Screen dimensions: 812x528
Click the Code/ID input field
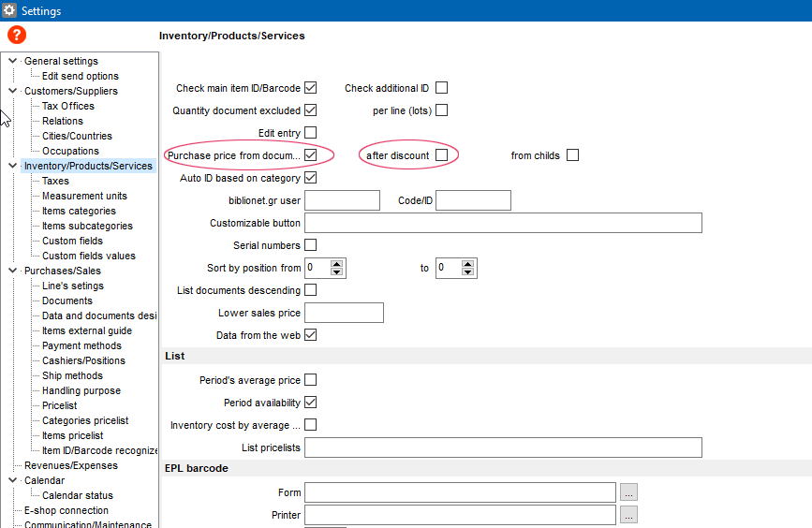coord(473,200)
